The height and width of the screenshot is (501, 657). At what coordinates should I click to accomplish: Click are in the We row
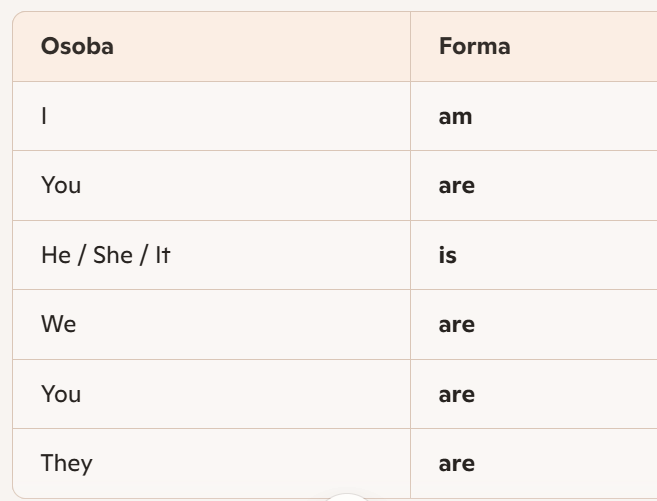456,324
